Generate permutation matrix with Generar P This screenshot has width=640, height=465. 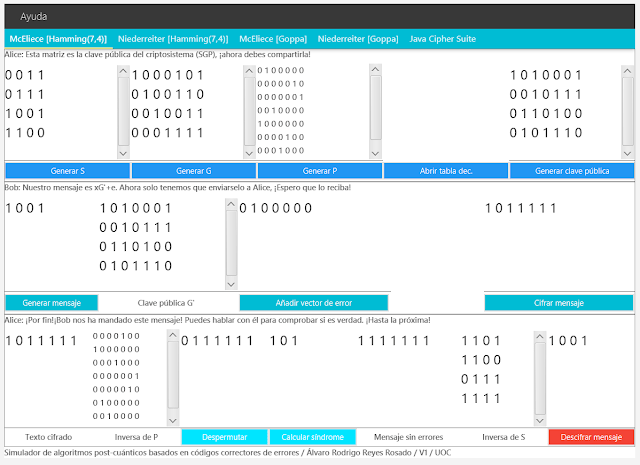(x=319, y=171)
